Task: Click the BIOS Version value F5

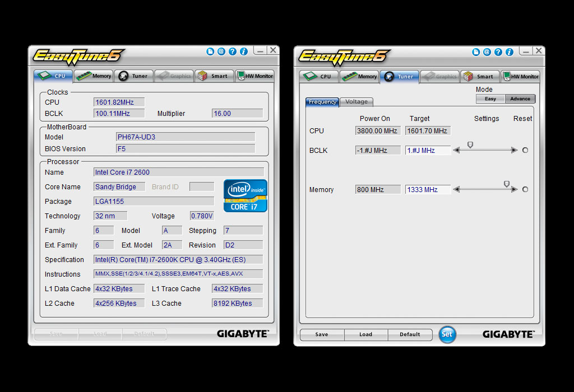Action: click(185, 149)
